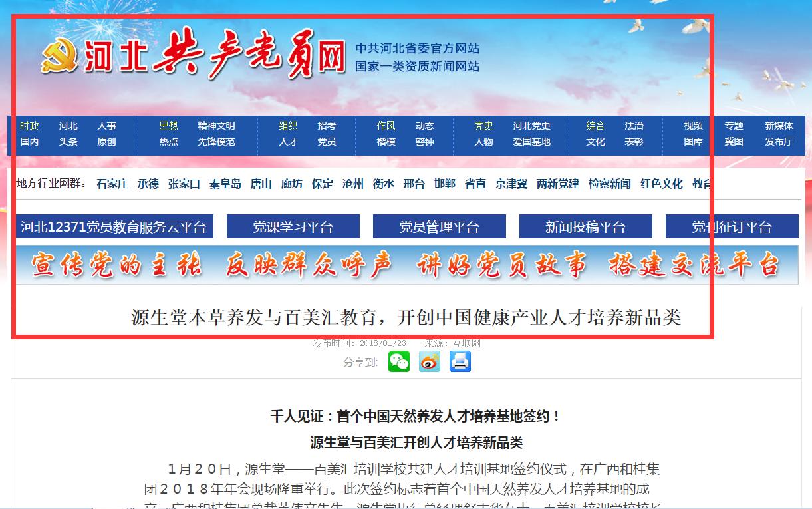This screenshot has height=509, width=812.
Task: Open the 党课学习平台 button
Action: [293, 227]
